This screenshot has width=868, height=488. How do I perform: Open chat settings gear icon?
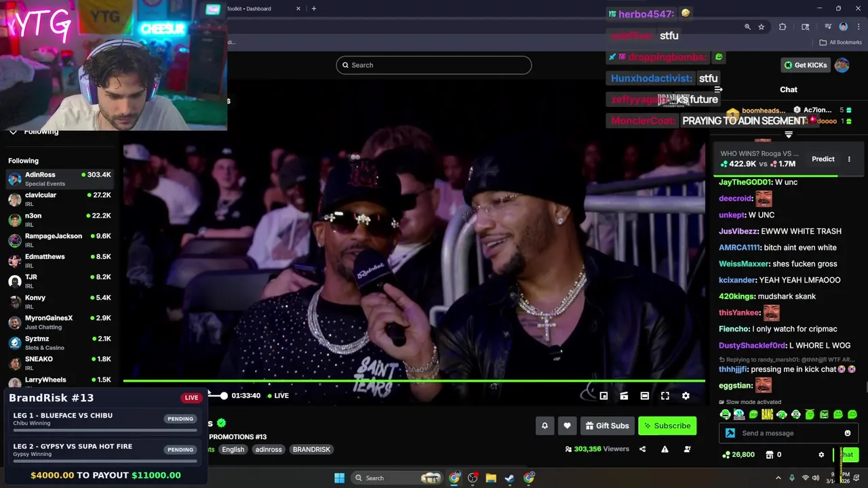click(x=821, y=455)
